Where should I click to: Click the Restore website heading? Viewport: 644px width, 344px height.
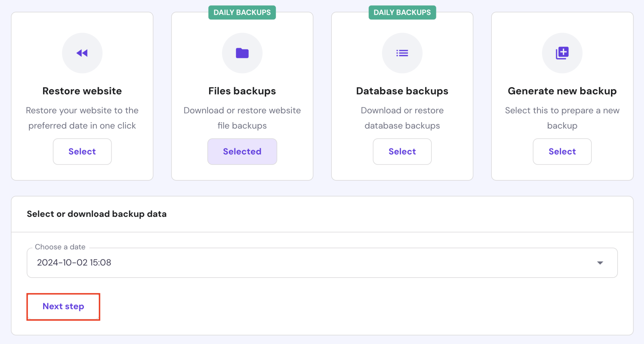(x=82, y=91)
